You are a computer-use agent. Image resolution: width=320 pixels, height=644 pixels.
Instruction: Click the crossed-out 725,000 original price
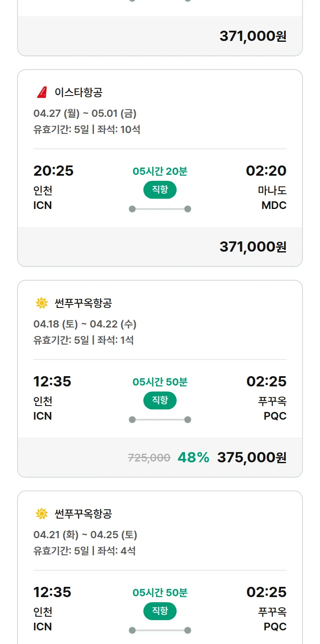pos(149,458)
